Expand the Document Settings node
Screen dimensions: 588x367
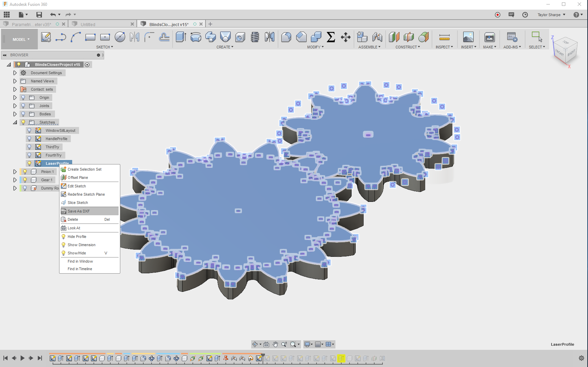tap(15, 72)
